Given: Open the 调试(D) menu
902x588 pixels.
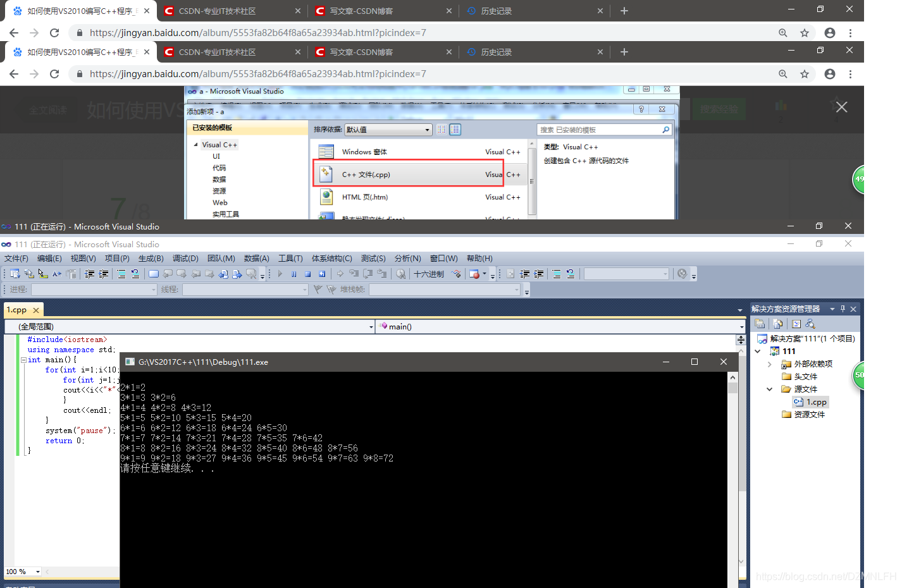Looking at the screenshot, I should [185, 258].
